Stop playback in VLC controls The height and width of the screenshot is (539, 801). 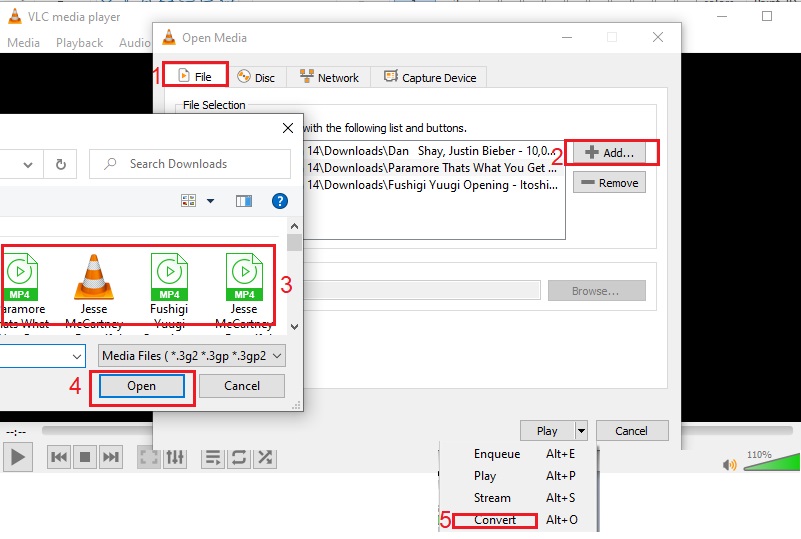point(85,457)
